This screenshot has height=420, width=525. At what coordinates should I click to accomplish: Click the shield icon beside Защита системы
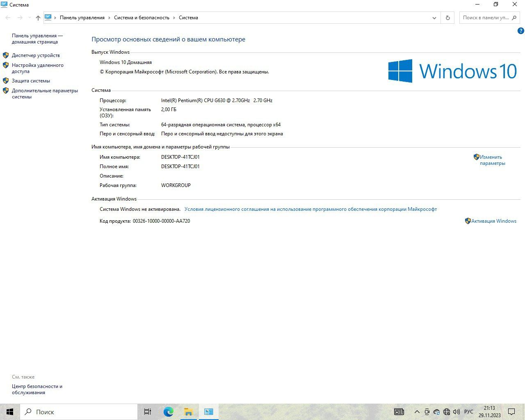tap(6, 80)
